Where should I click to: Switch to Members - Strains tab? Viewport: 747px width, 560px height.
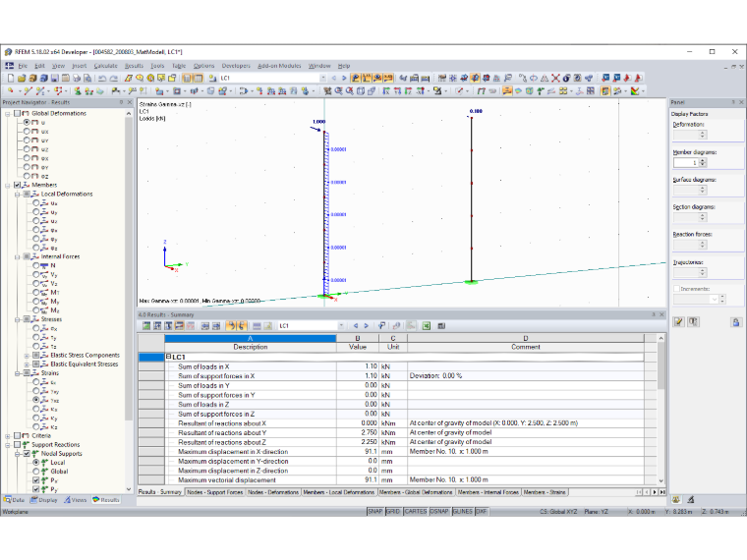pos(545,492)
